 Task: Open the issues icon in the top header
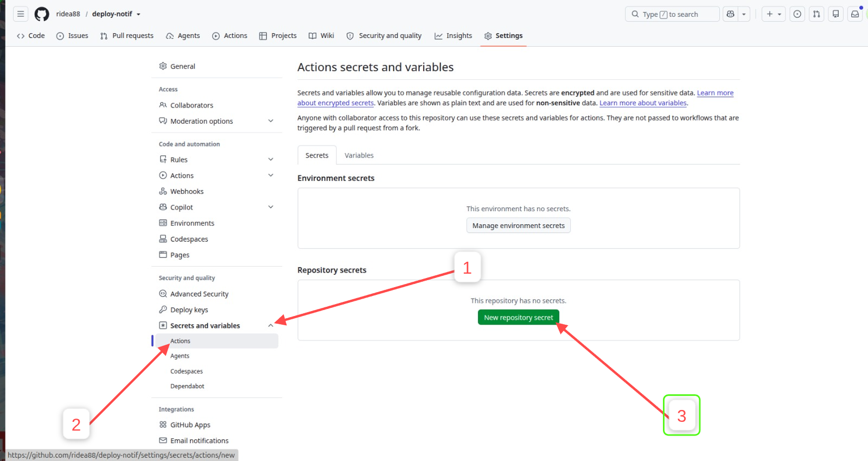(797, 14)
